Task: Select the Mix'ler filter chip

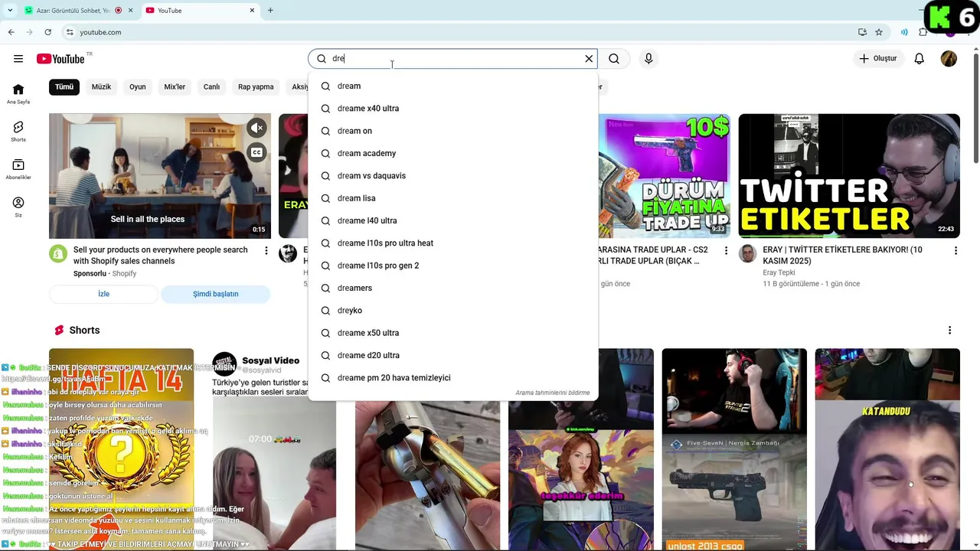Action: pyautogui.click(x=175, y=87)
